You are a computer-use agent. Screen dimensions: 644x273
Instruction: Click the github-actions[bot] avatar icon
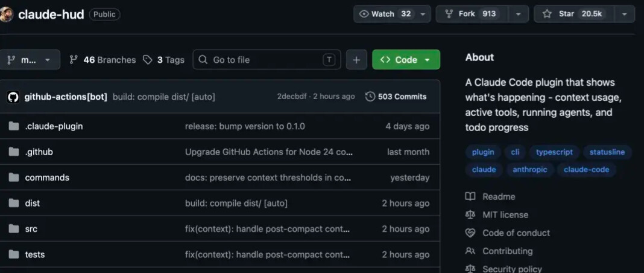click(13, 97)
